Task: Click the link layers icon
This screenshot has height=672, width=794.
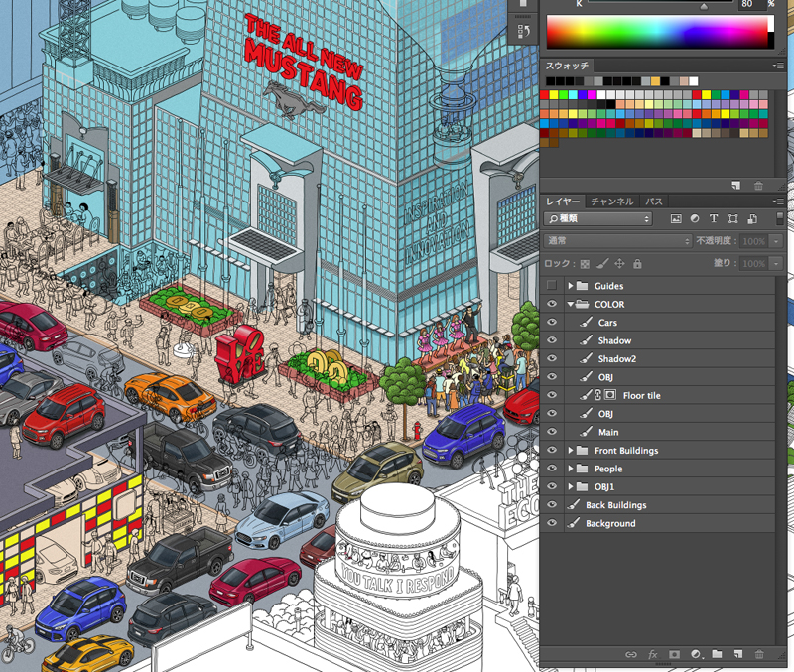Action: click(631, 654)
